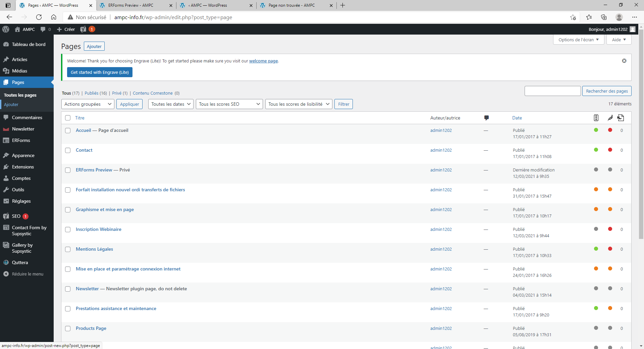Expand the Aide help panel
Viewport: 644px width, 349px height.
point(619,40)
